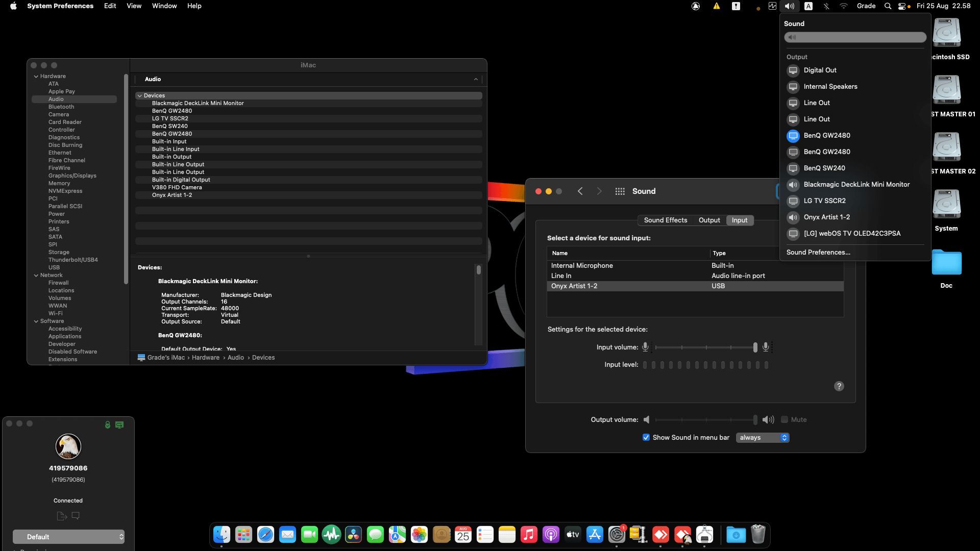Open the Music app in the dock

(529, 535)
